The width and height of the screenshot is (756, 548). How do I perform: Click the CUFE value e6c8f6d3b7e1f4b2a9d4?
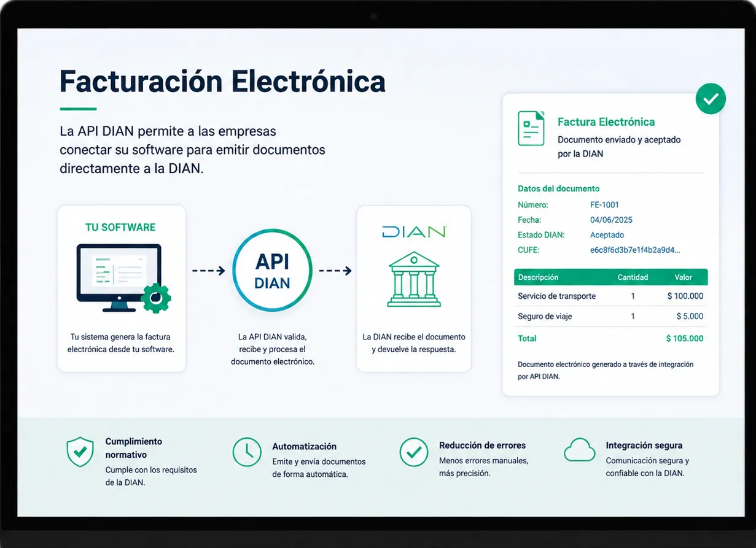pos(635,250)
